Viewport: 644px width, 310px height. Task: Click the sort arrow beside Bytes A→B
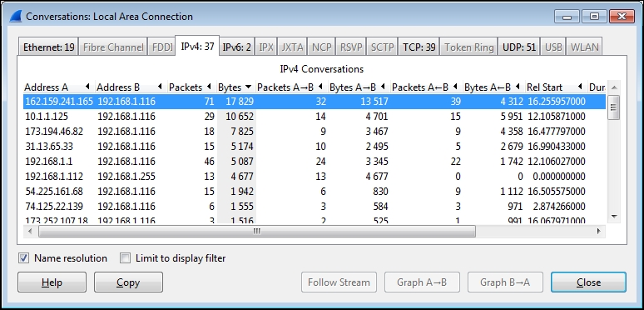click(x=383, y=87)
